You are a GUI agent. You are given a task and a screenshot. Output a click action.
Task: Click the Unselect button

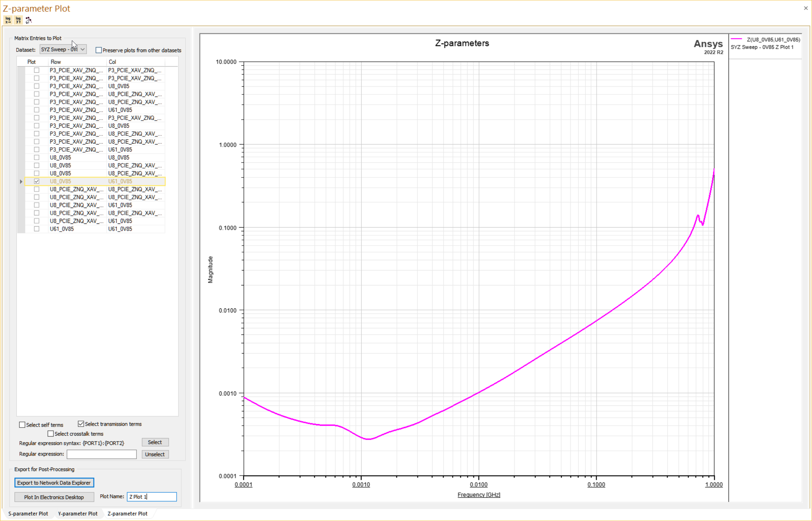tap(155, 454)
